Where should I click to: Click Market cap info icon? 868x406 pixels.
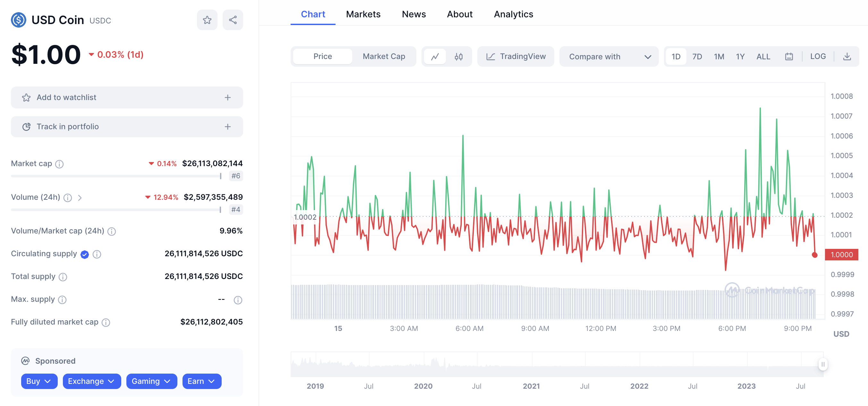pyautogui.click(x=59, y=164)
